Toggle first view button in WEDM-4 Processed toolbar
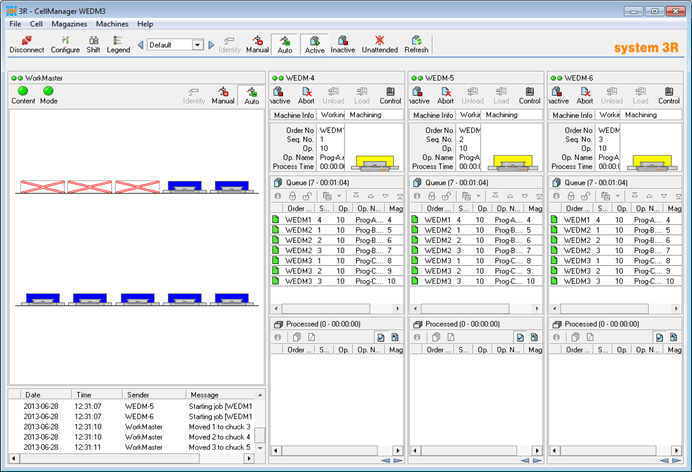Viewport: 692px width, 472px height. pyautogui.click(x=380, y=337)
